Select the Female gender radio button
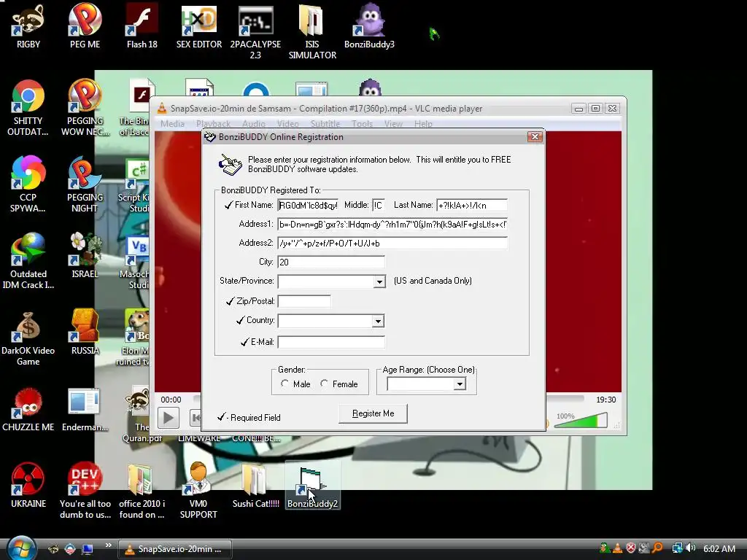The width and height of the screenshot is (747, 560). 325,384
